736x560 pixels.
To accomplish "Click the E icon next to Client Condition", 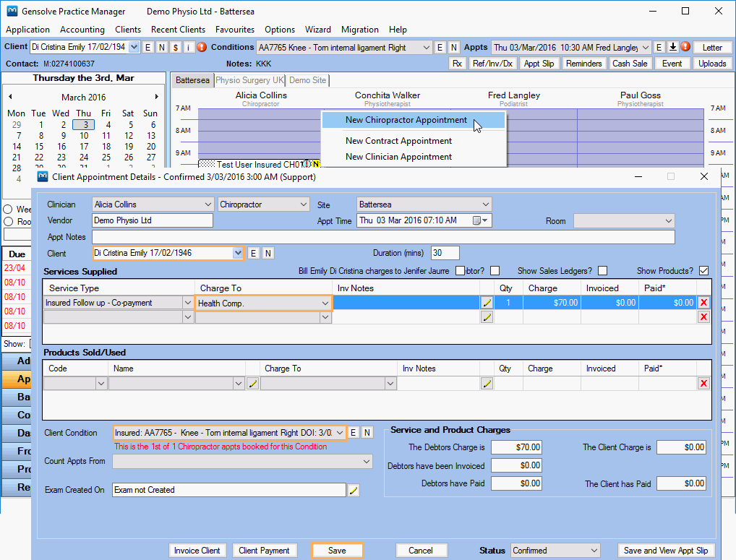I will coord(354,432).
